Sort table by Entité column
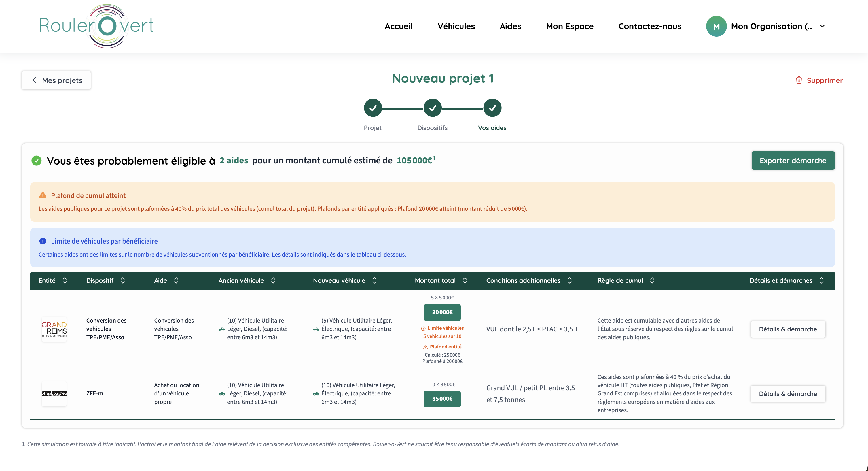The width and height of the screenshot is (868, 471). pos(65,280)
